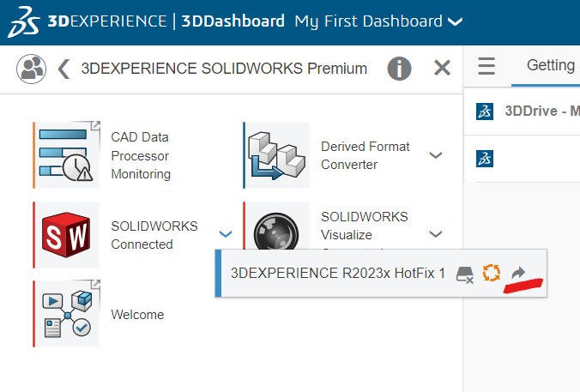Image resolution: width=580 pixels, height=392 pixels.
Task: Open the information icon for SOLIDWORKS Premium
Action: (399, 69)
